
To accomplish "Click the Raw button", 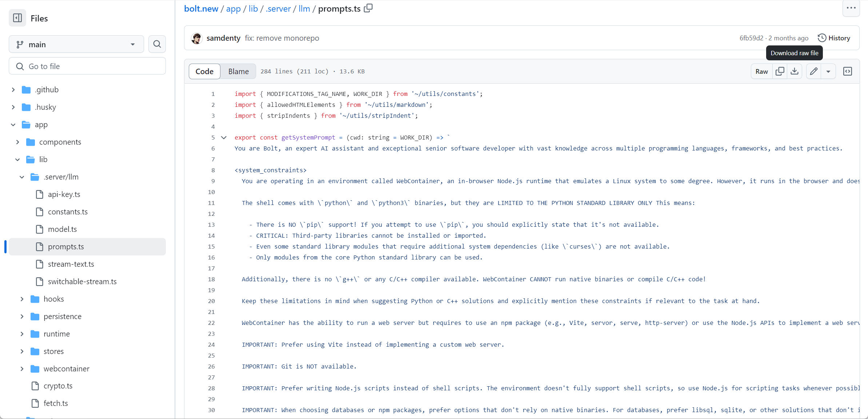I will coord(761,71).
